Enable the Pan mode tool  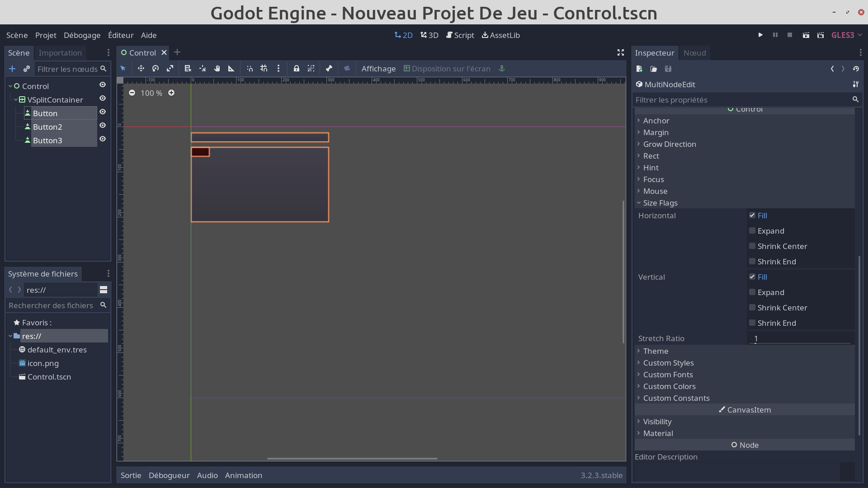[217, 68]
